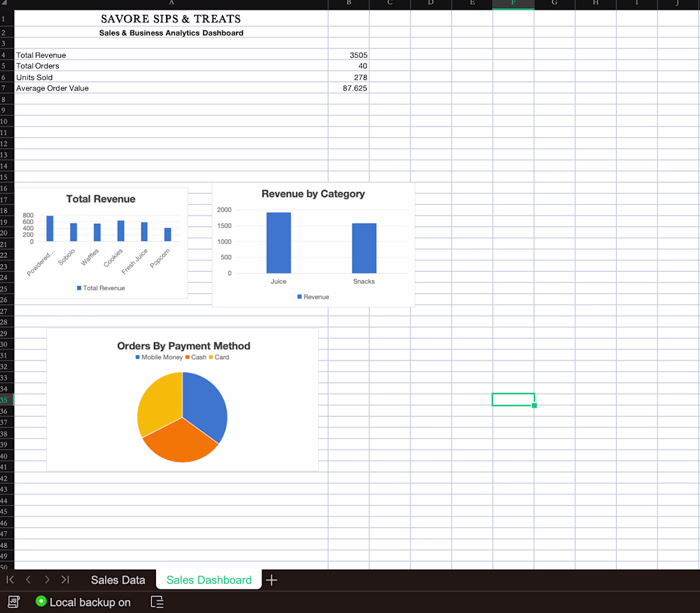
Task: Click the Revenue legend entry under the category chart
Action: pos(313,297)
